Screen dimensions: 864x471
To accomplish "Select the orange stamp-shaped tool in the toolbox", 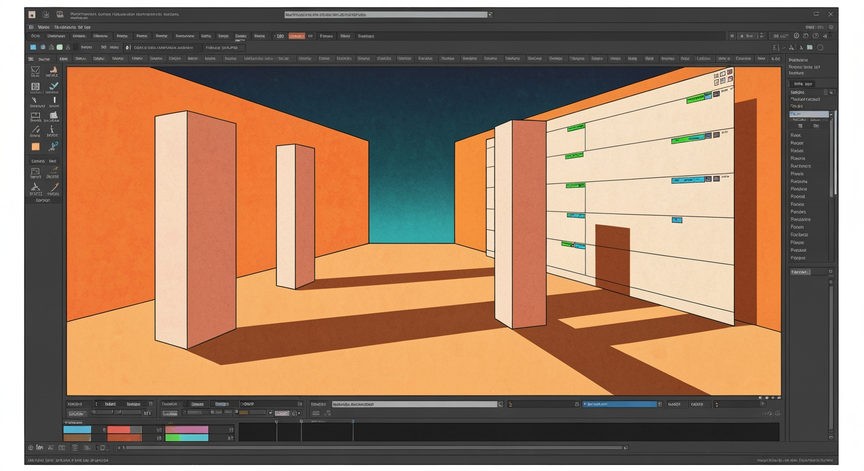I will click(x=53, y=70).
